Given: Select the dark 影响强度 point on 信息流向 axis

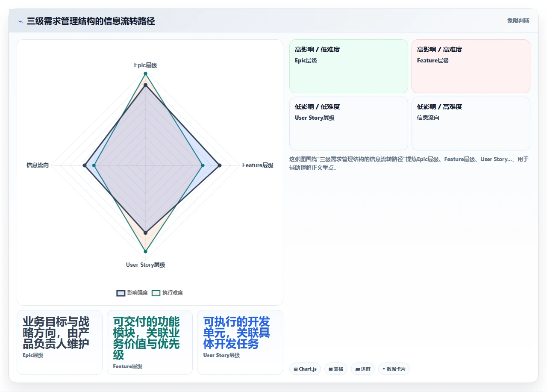Looking at the screenshot, I should pyautogui.click(x=85, y=165).
